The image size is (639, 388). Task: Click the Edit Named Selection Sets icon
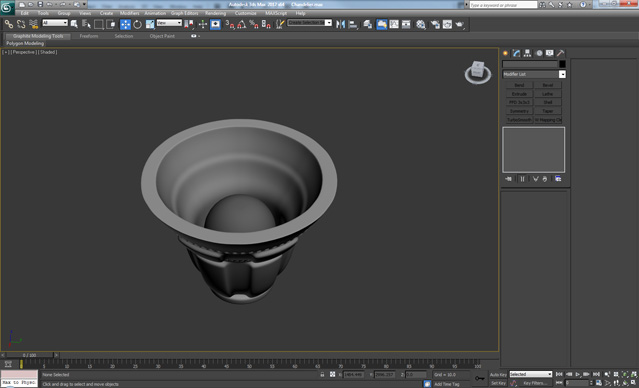[280, 24]
